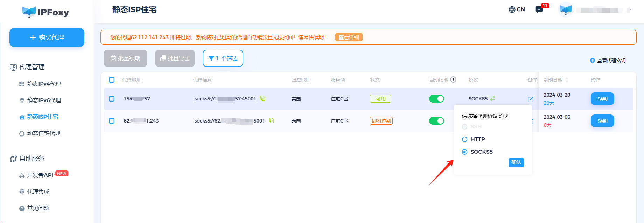The height and width of the screenshot is (223, 644).
Task: Tick the checkbox for the 泰国 proxy row
Action: click(x=112, y=121)
